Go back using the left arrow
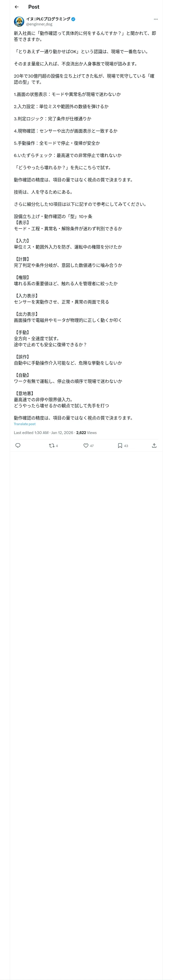Screen dimensions: 172x980 [x=16, y=7]
